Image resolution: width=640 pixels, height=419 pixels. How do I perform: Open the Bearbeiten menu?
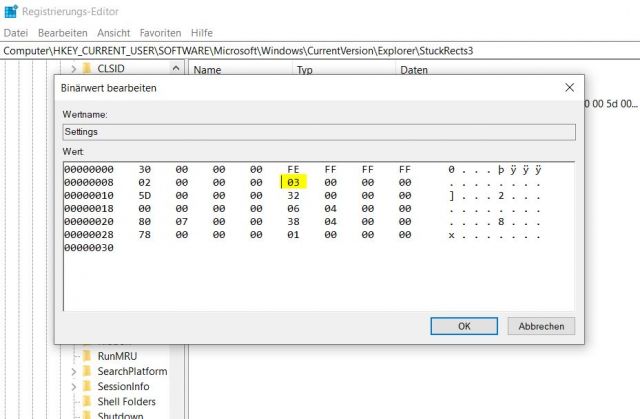point(62,33)
